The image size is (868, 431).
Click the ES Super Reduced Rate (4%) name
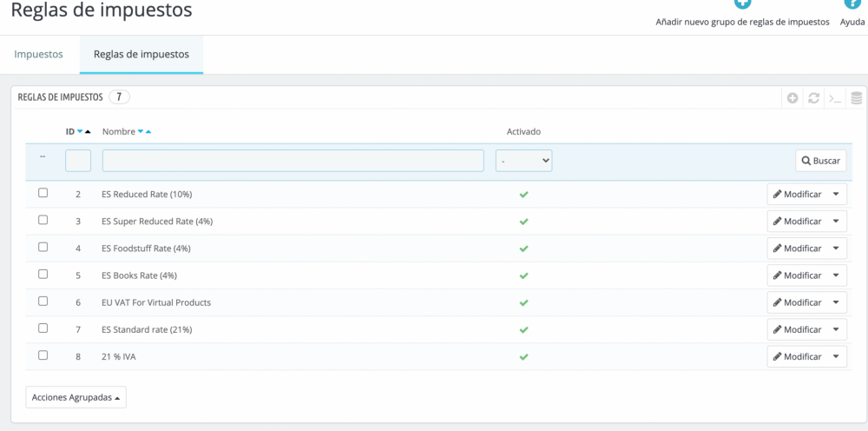click(x=157, y=221)
